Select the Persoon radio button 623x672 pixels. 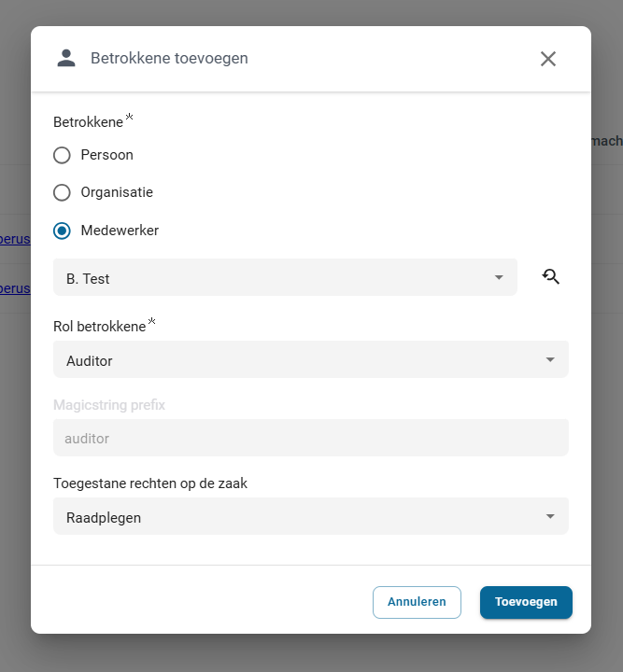(x=63, y=155)
